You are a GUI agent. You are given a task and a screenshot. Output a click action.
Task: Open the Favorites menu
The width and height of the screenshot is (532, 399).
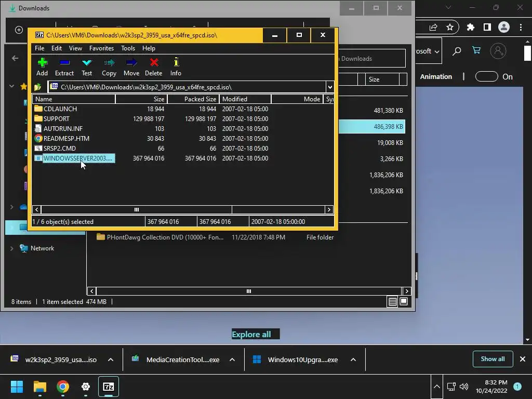101,48
